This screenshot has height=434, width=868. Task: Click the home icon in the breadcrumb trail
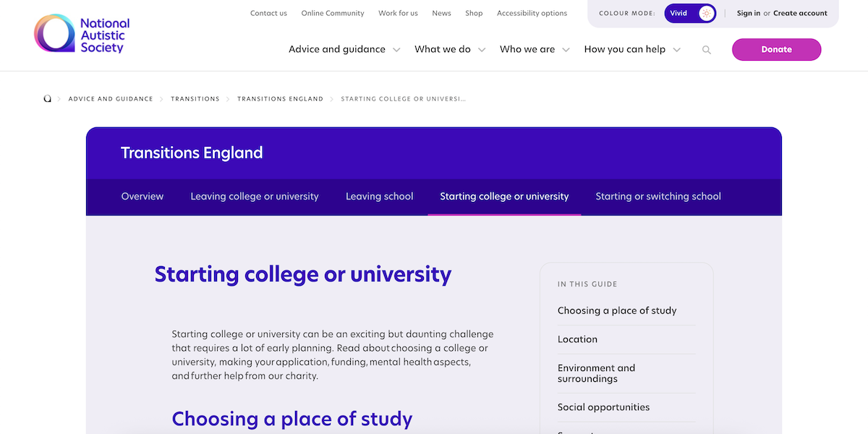(x=47, y=98)
